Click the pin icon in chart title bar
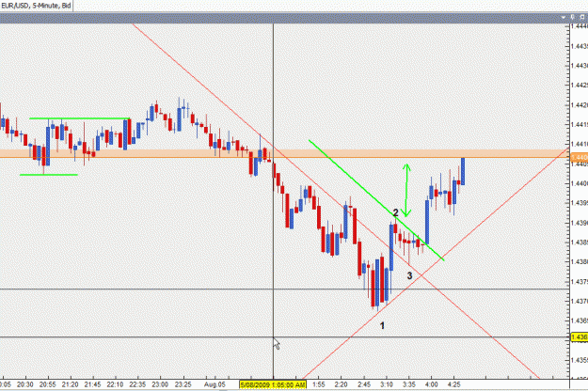Screen dimensions: 588x391 [572, 17]
